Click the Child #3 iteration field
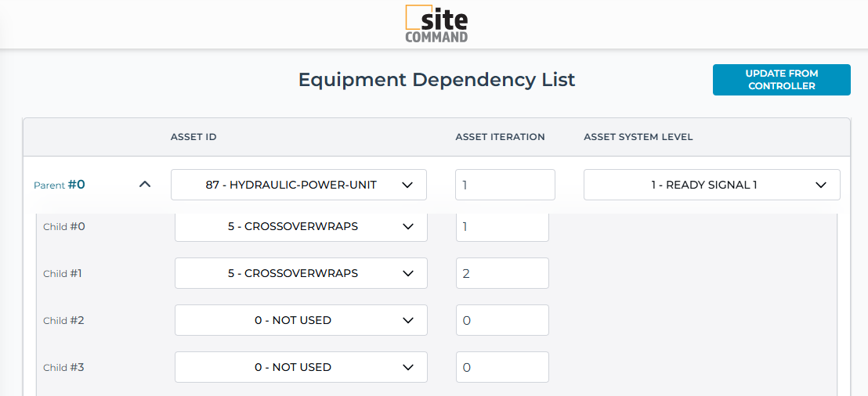 click(x=501, y=367)
